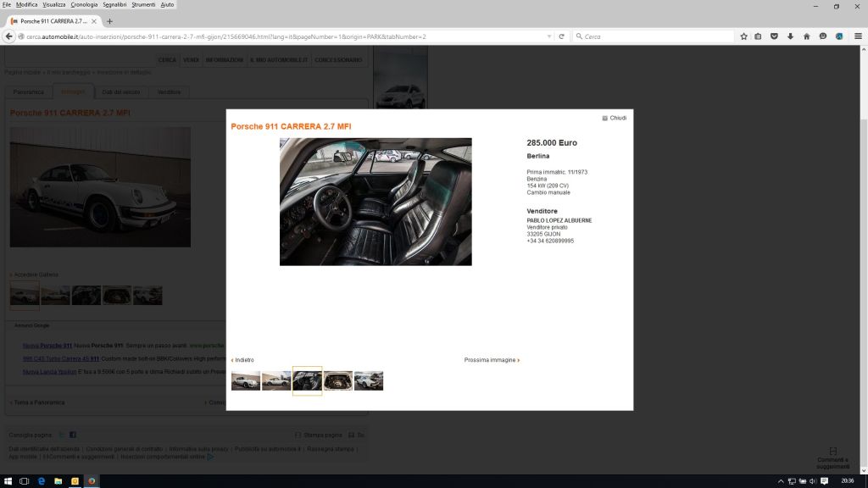Click the popup title Porsche 911 CARRERA 2.7 MFI
This screenshot has width=868, height=488.
point(292,126)
